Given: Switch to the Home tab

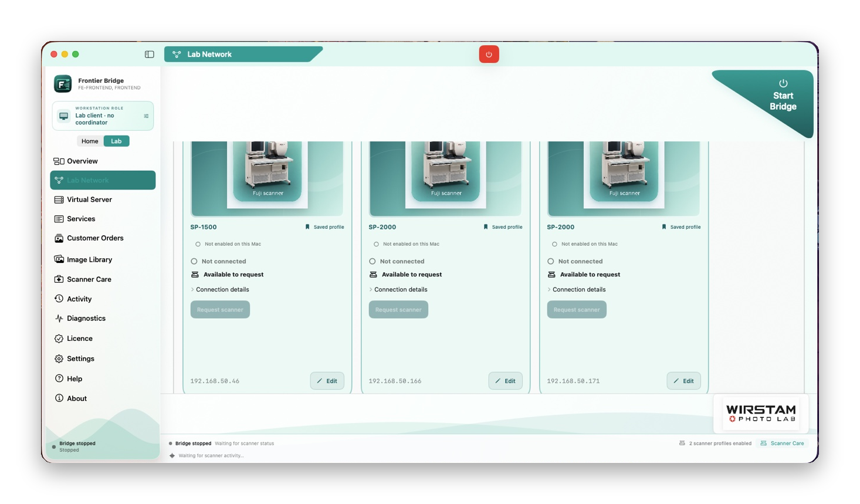Looking at the screenshot, I should (x=90, y=141).
